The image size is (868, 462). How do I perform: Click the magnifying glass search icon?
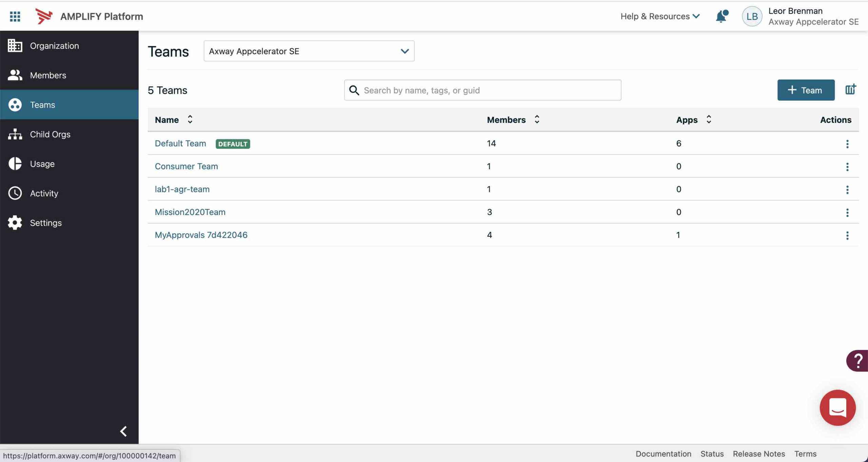click(x=354, y=90)
